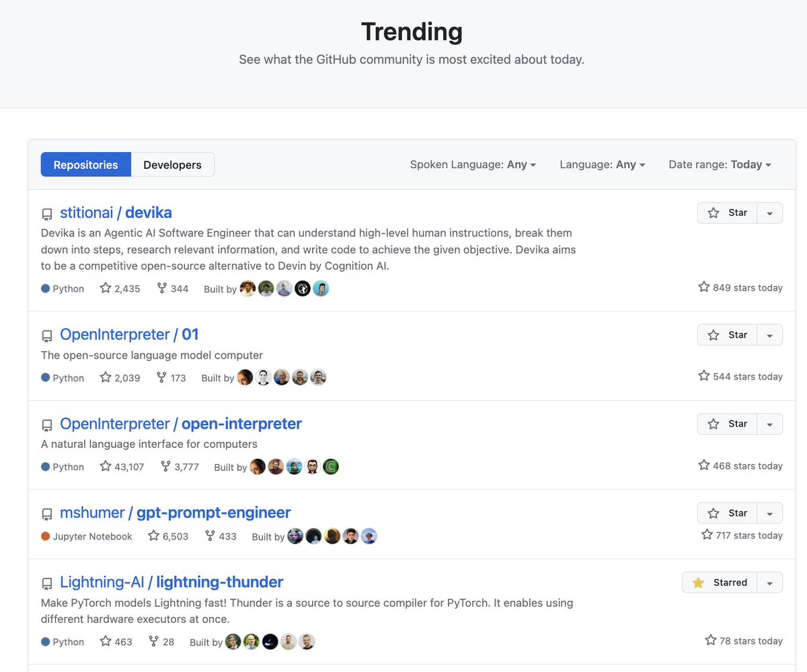Click 'The open-source language model computer' description
This screenshot has width=807, height=672.
(x=152, y=355)
